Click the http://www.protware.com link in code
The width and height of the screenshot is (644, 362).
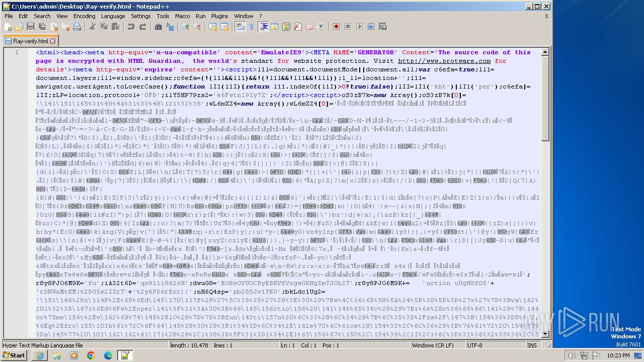(x=445, y=61)
